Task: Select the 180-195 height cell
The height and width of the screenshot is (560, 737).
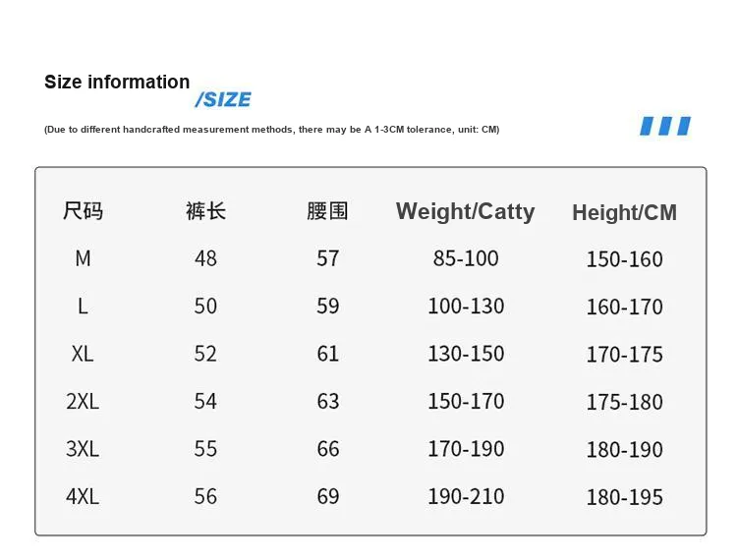Action: point(624,497)
